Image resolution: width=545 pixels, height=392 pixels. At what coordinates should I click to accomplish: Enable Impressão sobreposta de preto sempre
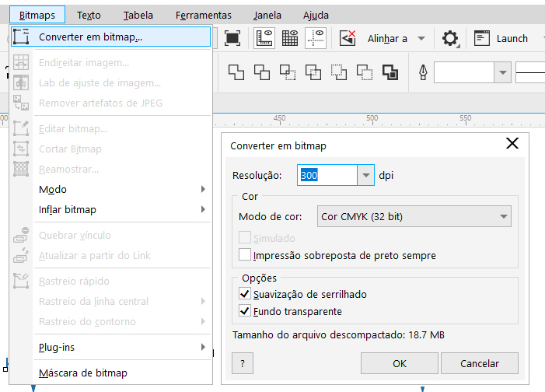pos(246,255)
